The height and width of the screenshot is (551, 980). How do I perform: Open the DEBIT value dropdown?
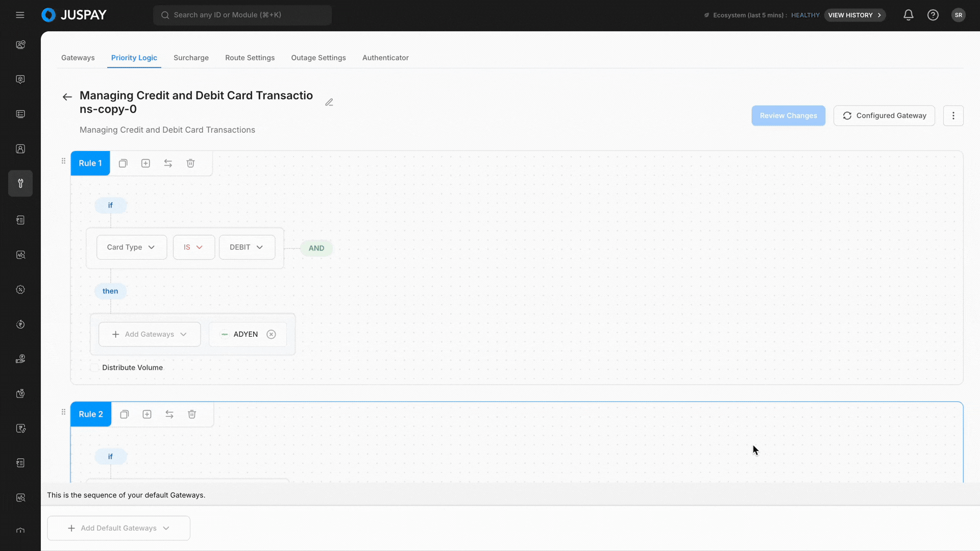247,247
